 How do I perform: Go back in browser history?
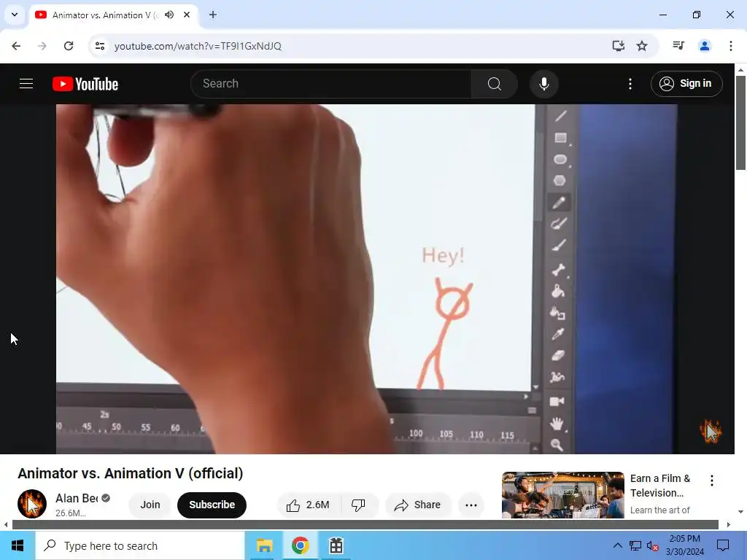point(16,46)
